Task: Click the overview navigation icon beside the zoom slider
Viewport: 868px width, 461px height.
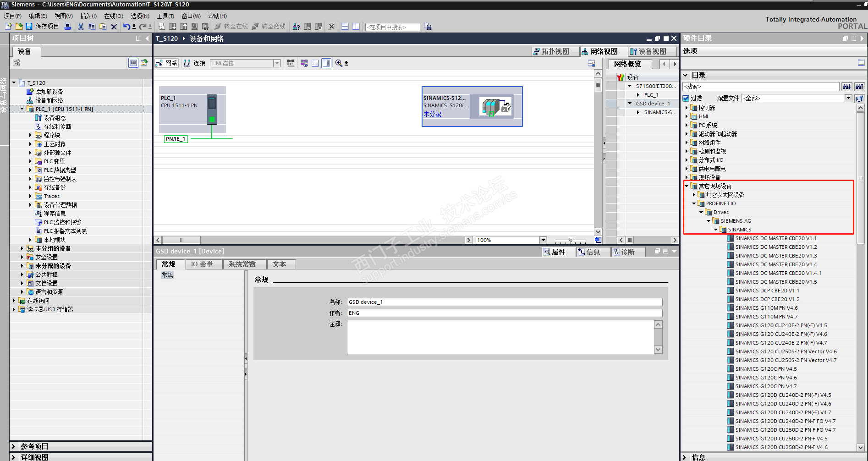Action: 598,240
